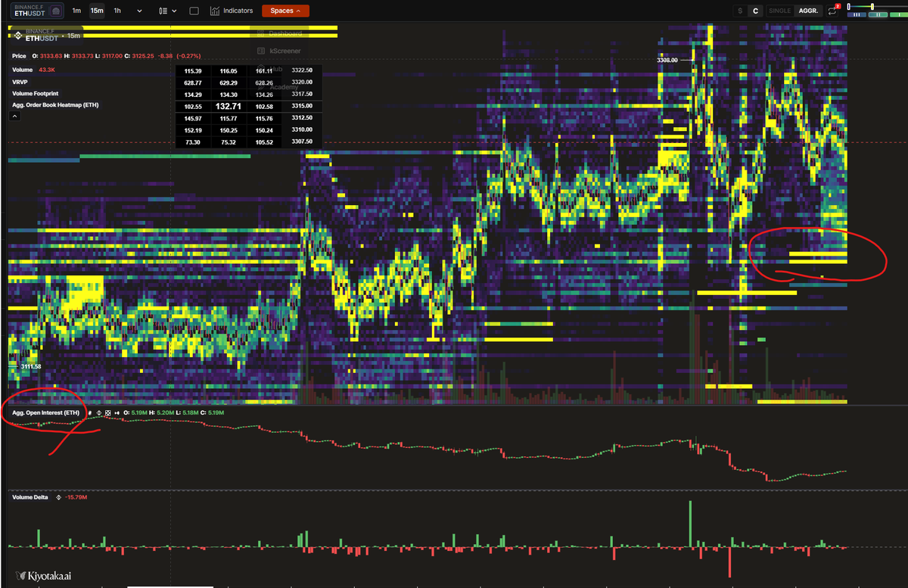Select the C coin denomination toggle
This screenshot has height=588, width=908.
pos(754,11)
